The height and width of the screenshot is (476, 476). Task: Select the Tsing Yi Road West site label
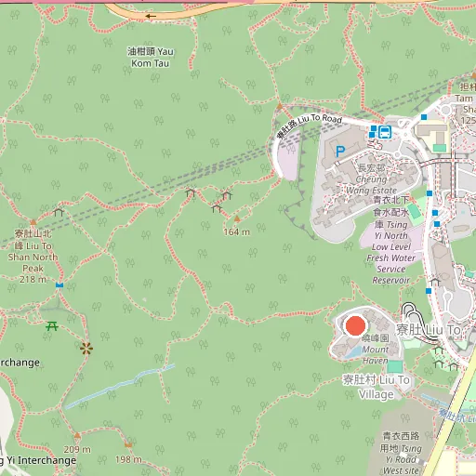pos(401,454)
